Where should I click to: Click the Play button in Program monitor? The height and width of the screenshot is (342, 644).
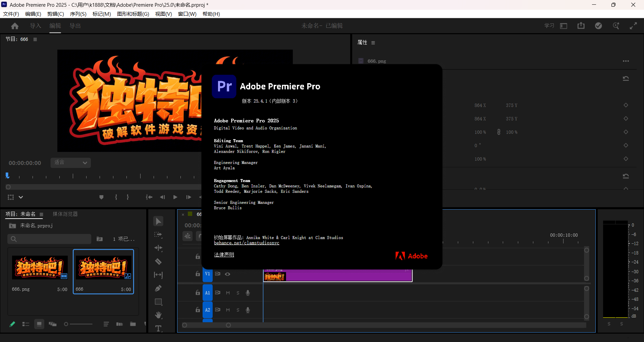click(x=175, y=197)
